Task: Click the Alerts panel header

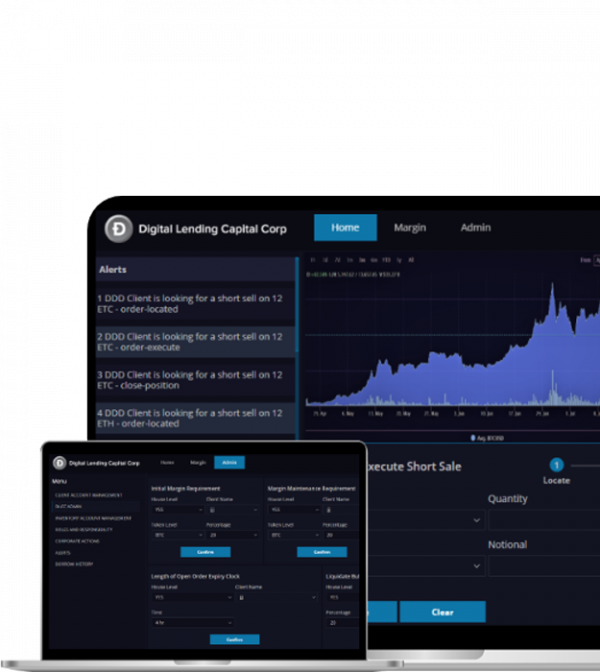Action: pyautogui.click(x=195, y=269)
